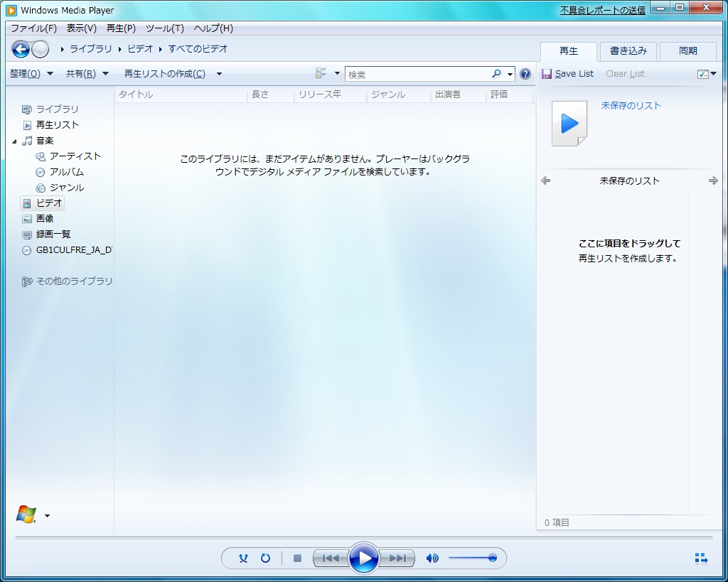
Task: Open dropdown next to Windows logo
Action: (47, 516)
